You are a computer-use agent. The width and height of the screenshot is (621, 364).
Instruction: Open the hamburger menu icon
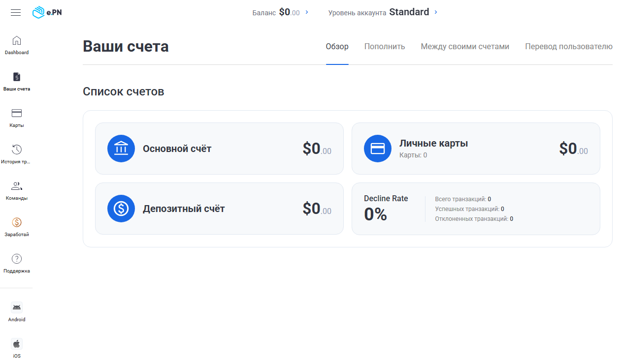16,12
